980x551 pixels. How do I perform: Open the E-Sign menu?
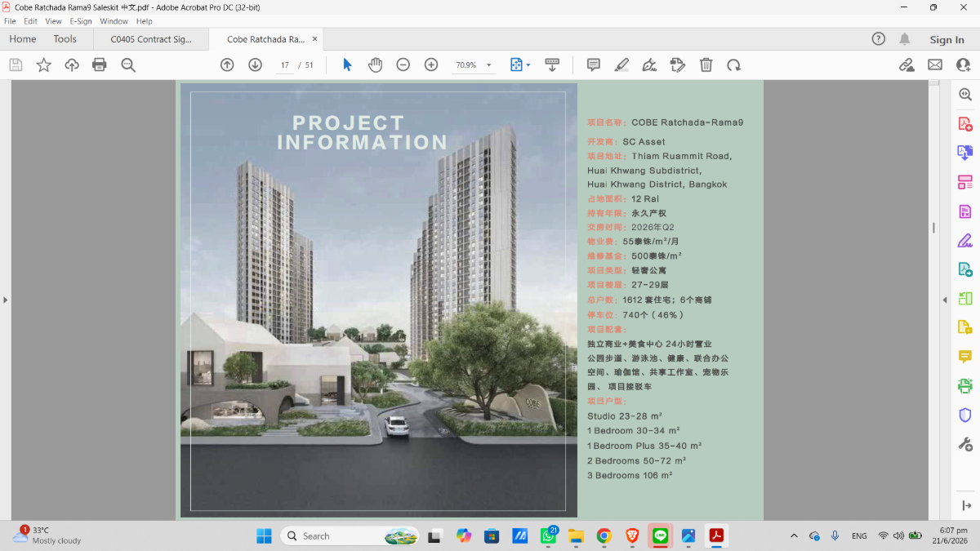point(81,21)
